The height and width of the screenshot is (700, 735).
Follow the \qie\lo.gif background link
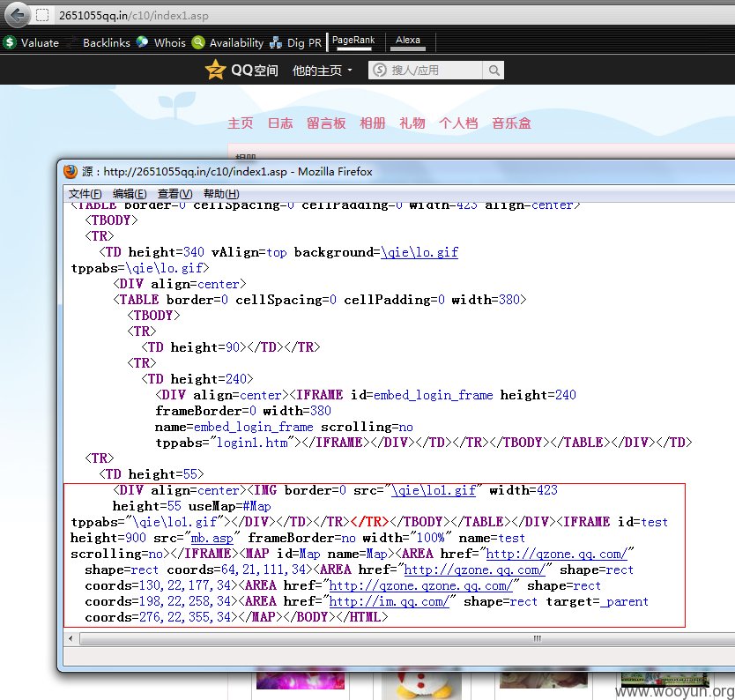coord(419,252)
